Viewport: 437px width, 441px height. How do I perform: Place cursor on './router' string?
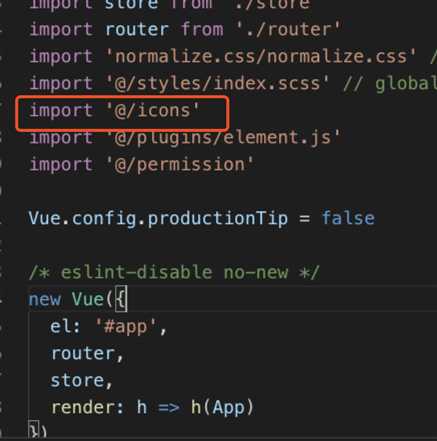tap(288, 30)
